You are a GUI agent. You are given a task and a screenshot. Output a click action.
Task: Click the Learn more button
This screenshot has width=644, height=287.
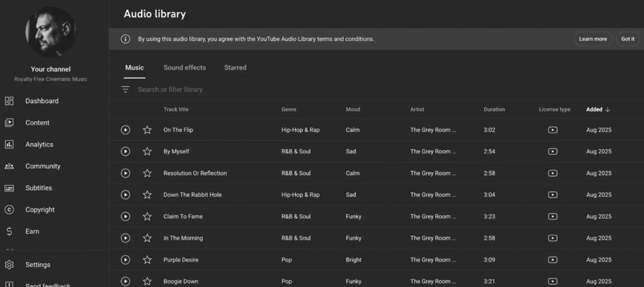(x=593, y=39)
